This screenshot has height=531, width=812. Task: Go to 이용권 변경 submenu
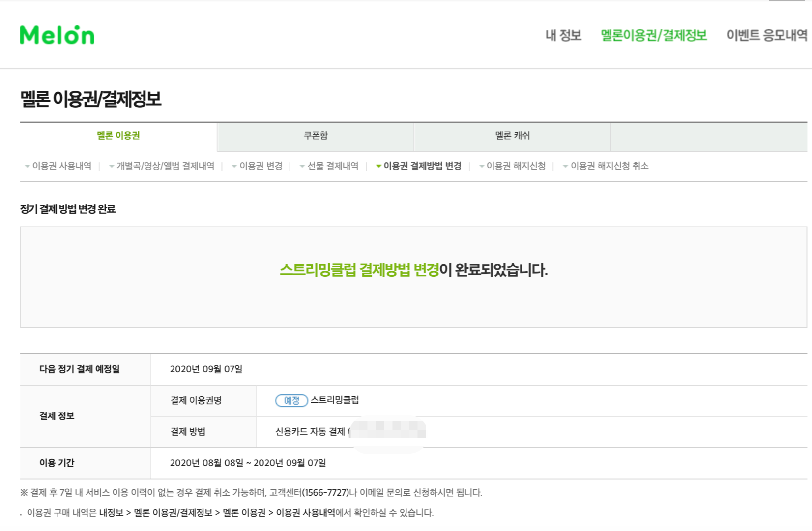261,166
